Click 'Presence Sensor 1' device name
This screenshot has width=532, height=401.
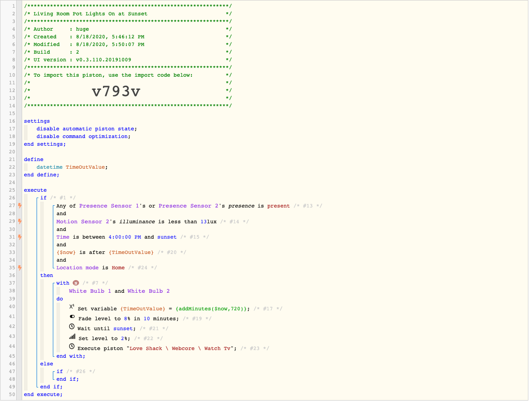click(x=109, y=206)
